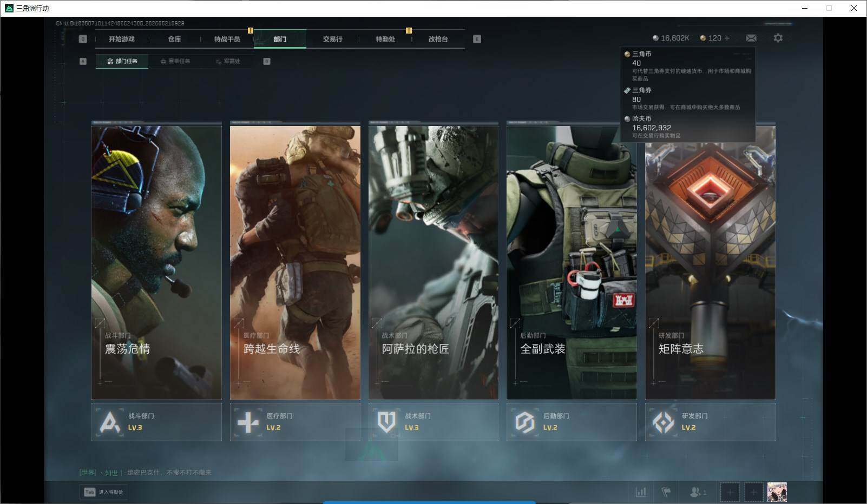Click the 16,602K currency balance
Viewport: 867px width, 504px height.
(x=675, y=38)
